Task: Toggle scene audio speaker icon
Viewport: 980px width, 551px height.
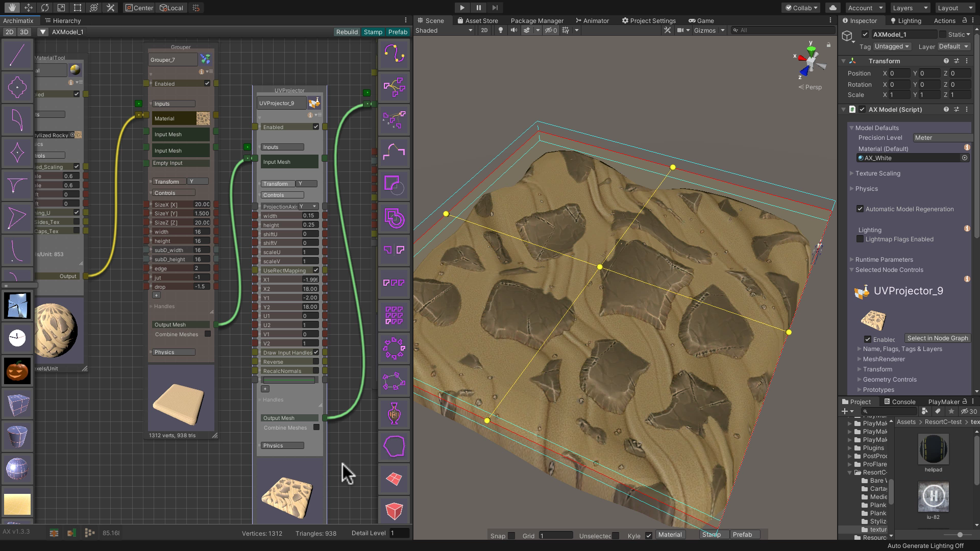Action: point(514,31)
